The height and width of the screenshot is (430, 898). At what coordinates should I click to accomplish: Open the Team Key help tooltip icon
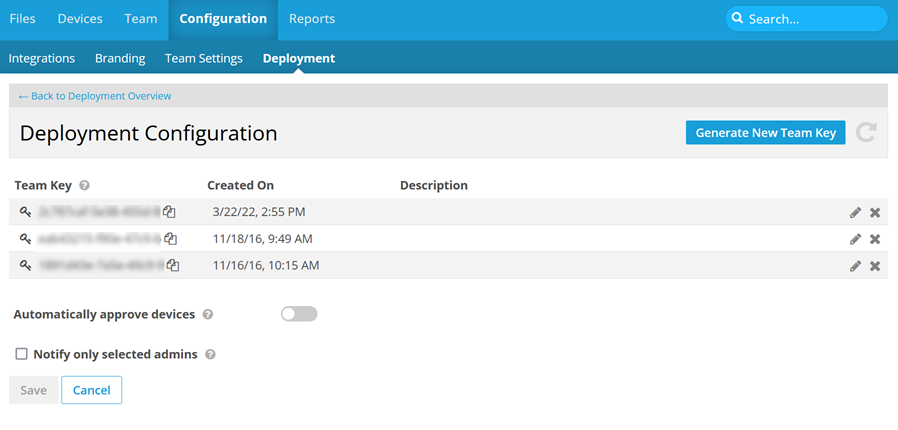click(85, 186)
